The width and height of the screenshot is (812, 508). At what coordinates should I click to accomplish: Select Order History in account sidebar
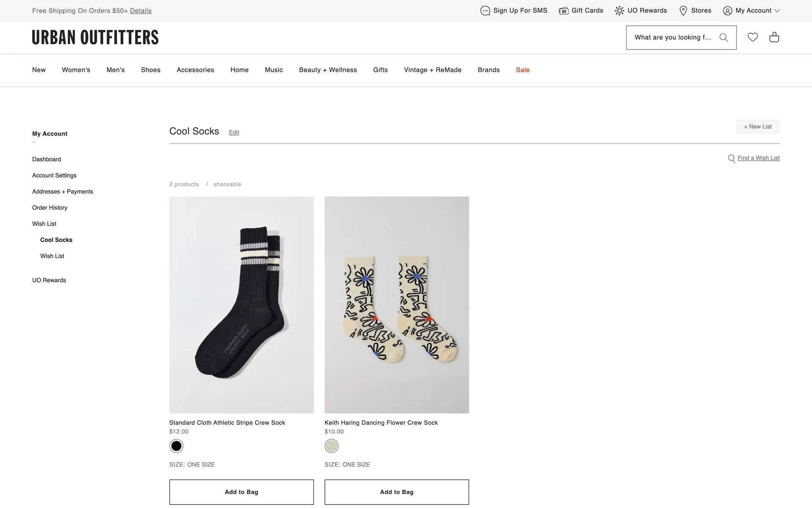tap(49, 207)
